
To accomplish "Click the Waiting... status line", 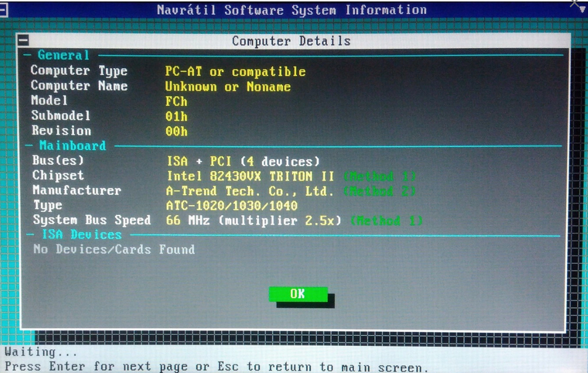I will point(41,352).
